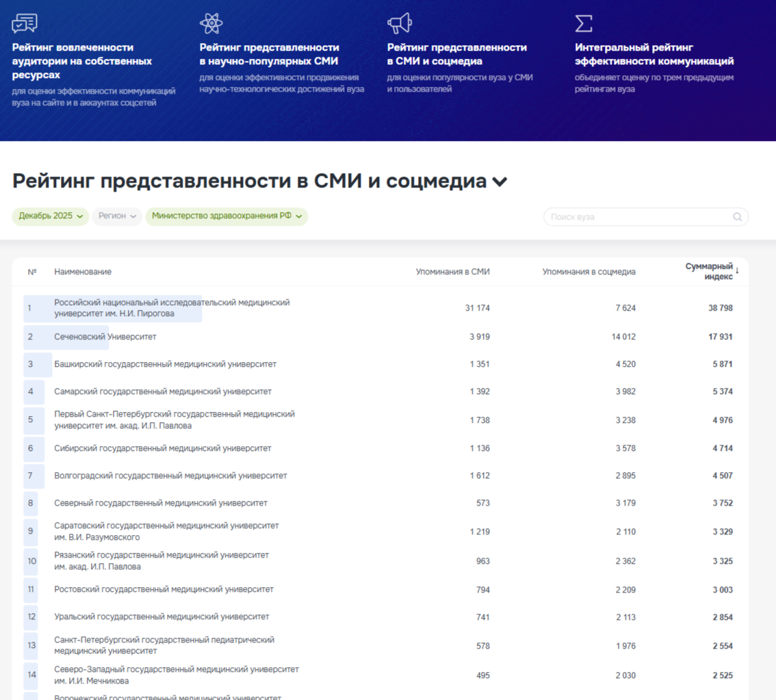Click the Наименование column header
The height and width of the screenshot is (700, 776).
83,272
